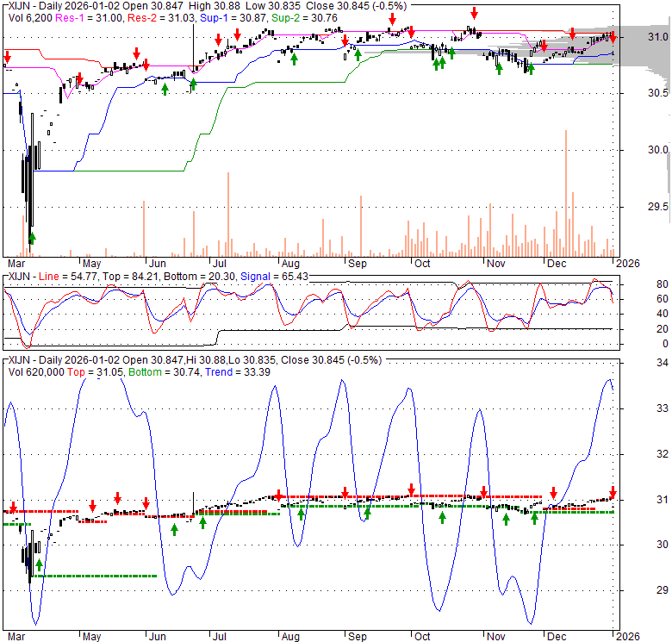672x642 pixels.
Task: Click the 30.0 price level on the top axis
Action: pyautogui.click(x=659, y=150)
